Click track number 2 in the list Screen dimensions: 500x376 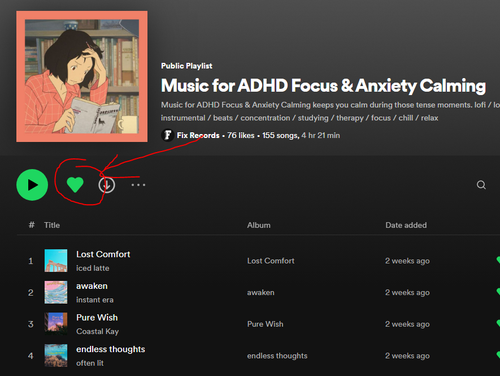click(x=31, y=292)
